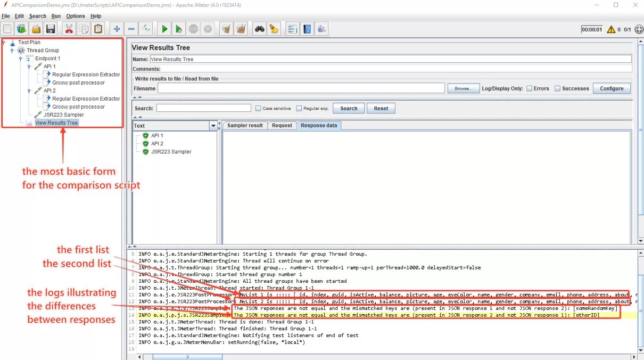This screenshot has height=360, width=644.
Task: Click the Cut scissors icon
Action: click(69, 29)
